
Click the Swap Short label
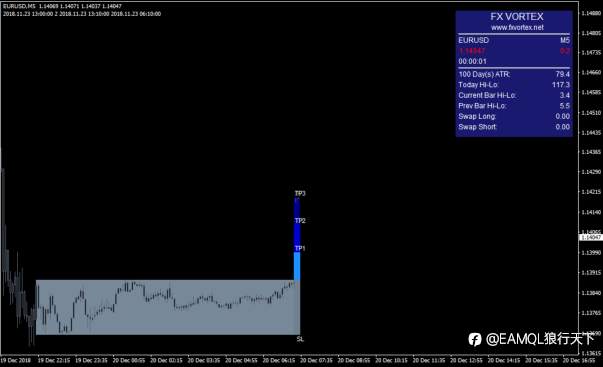[477, 127]
